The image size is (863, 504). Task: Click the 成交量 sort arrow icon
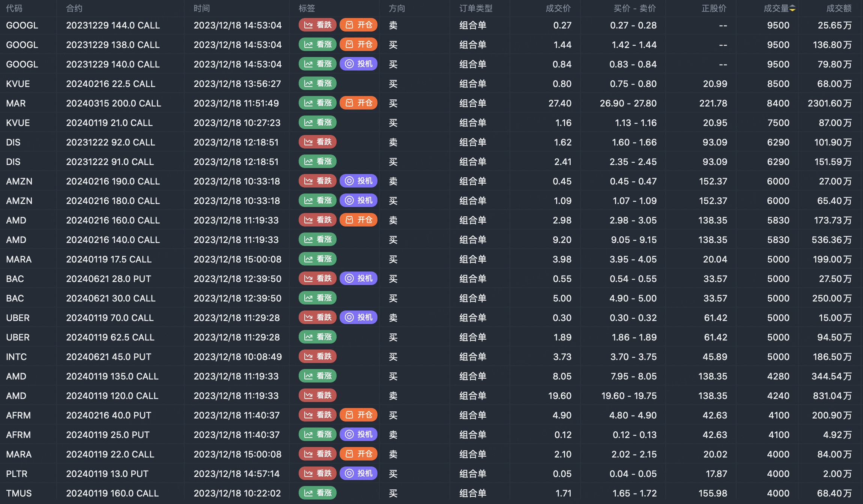pos(792,9)
